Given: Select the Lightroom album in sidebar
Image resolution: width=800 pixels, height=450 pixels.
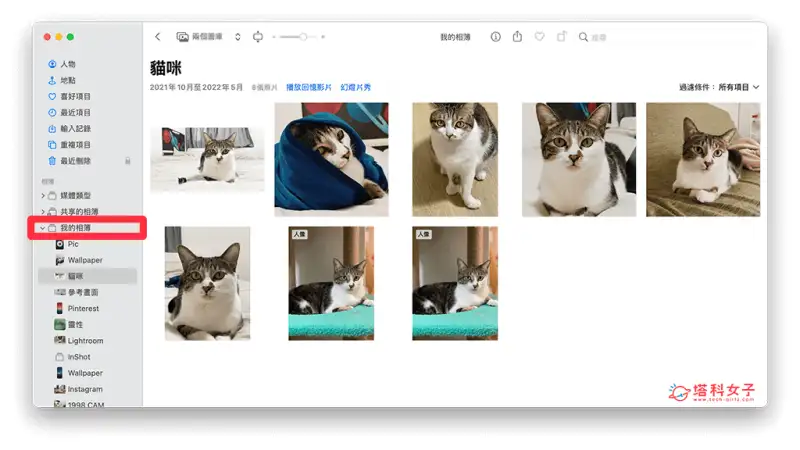Looking at the screenshot, I should [x=85, y=341].
